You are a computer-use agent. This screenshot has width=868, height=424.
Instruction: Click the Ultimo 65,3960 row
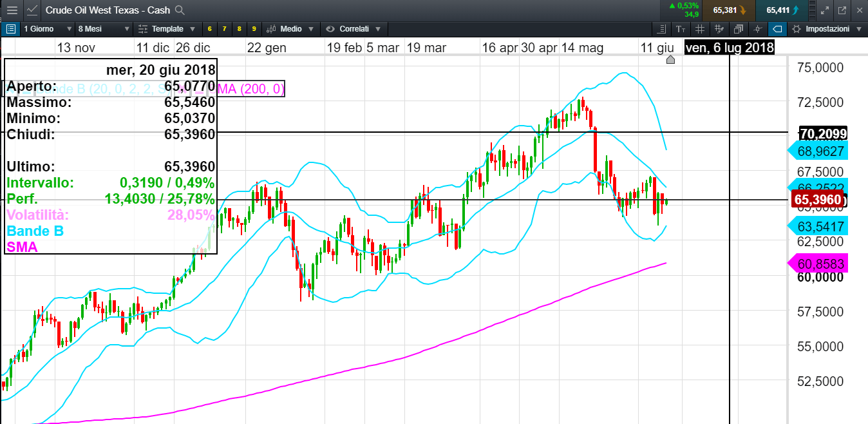(111, 166)
